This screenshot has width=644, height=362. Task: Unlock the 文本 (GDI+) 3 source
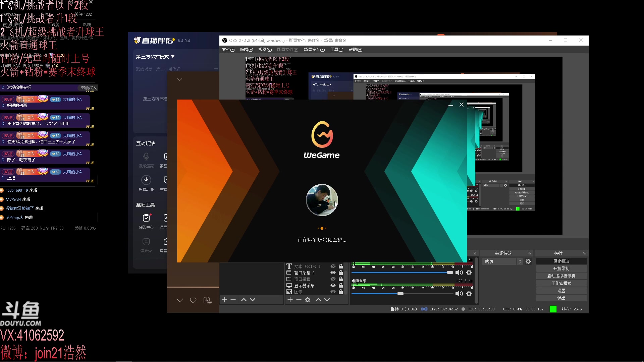point(341,266)
